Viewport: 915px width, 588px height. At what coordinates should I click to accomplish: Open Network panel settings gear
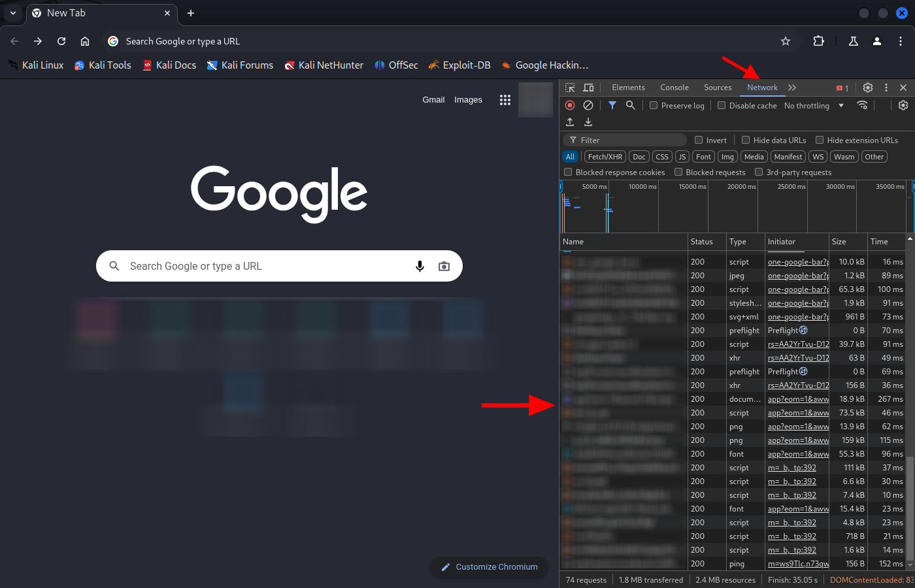(903, 105)
